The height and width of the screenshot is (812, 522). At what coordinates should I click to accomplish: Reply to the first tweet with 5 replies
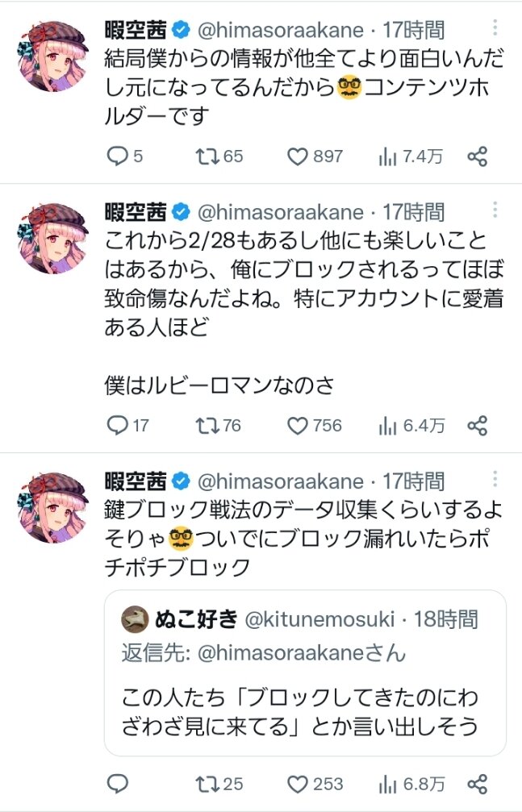coord(118,156)
